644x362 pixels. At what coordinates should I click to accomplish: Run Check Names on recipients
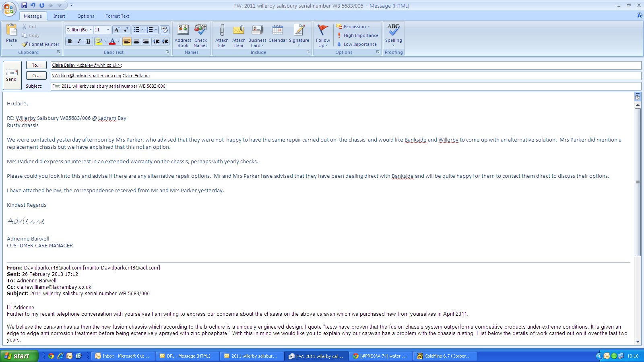200,36
